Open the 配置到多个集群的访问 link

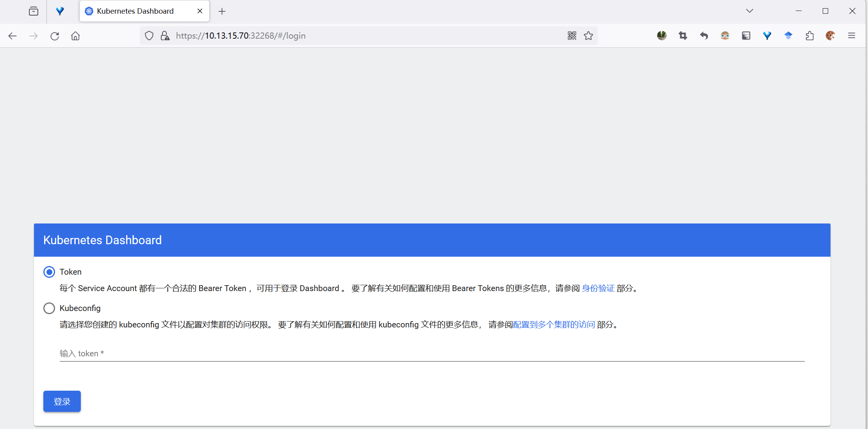pyautogui.click(x=554, y=325)
